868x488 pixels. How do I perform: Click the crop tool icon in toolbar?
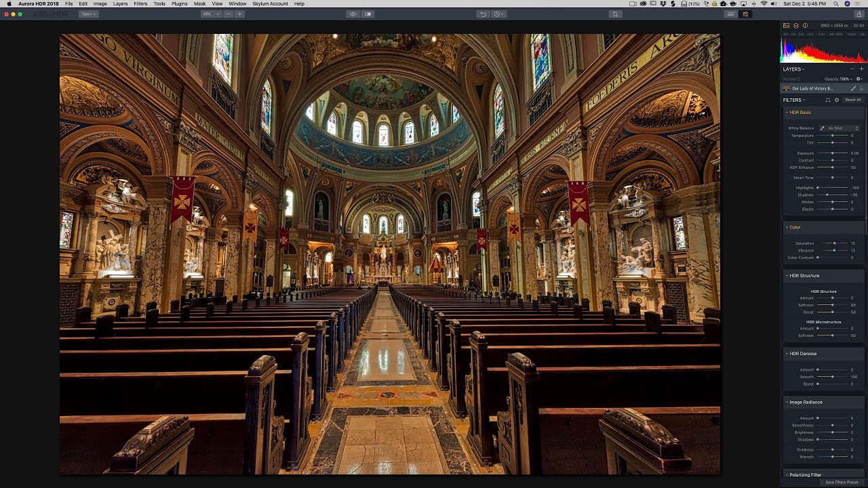click(616, 14)
